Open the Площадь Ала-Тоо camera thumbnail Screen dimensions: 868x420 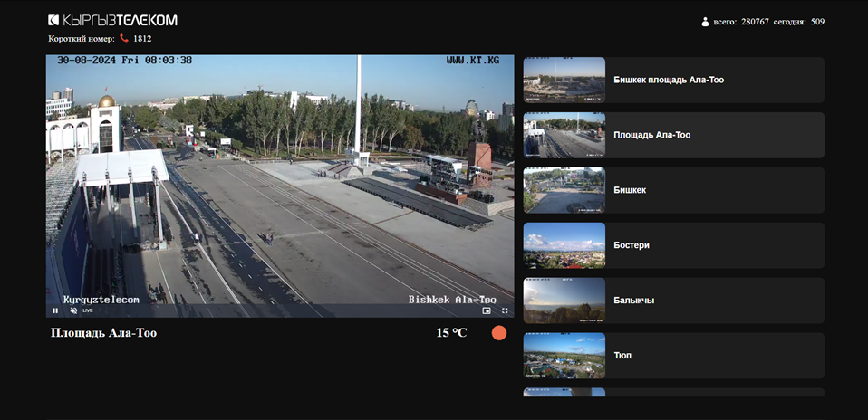click(564, 135)
